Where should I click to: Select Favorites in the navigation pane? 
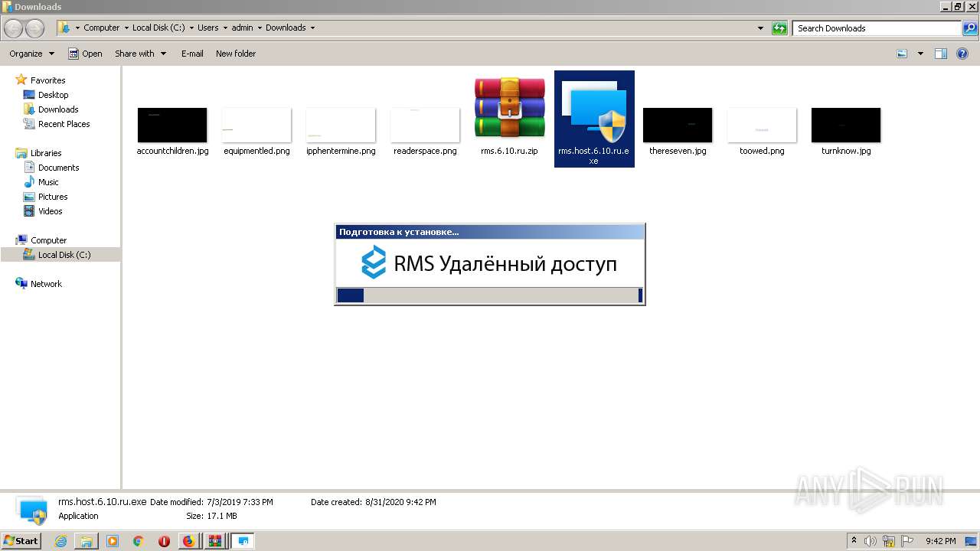47,80
